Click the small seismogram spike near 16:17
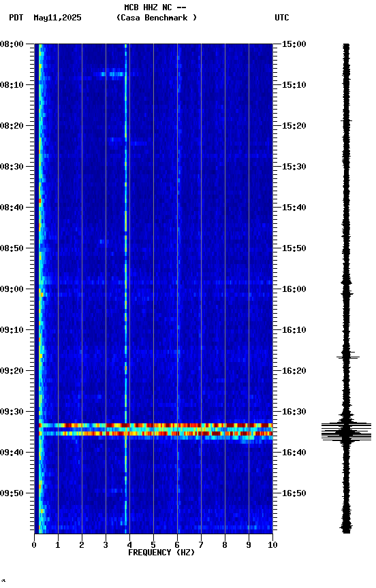Screen dimensions: 376x588 click(x=348, y=357)
